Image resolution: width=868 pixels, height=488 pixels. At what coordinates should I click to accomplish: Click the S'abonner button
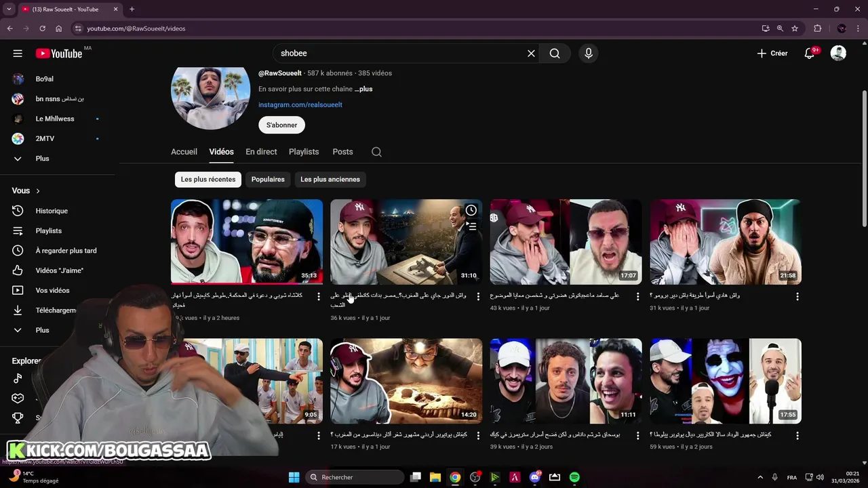point(281,125)
